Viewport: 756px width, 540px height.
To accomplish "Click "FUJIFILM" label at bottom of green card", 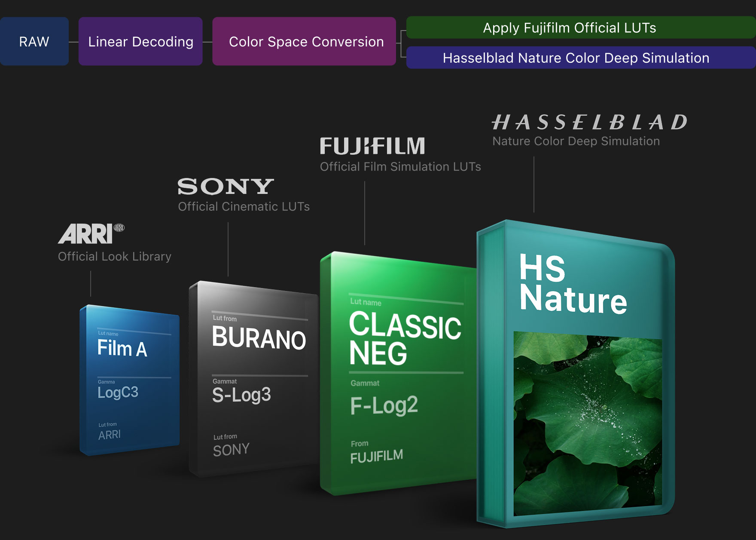I will coord(377,457).
